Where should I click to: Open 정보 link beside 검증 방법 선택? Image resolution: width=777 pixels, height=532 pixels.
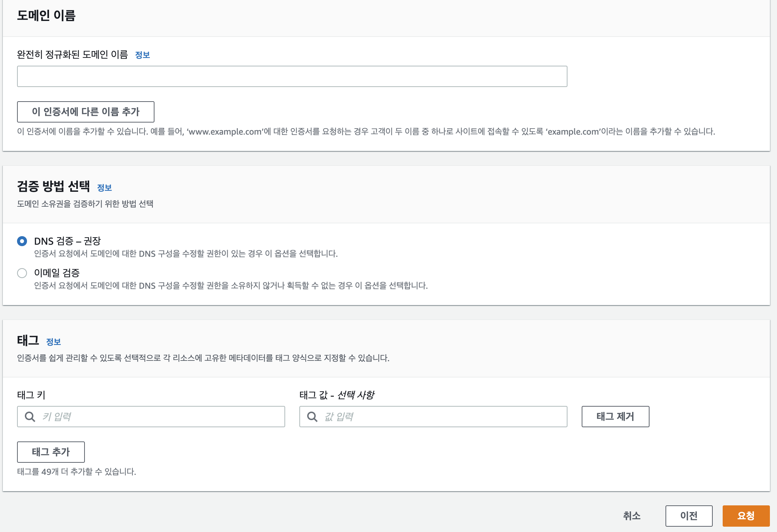(104, 188)
